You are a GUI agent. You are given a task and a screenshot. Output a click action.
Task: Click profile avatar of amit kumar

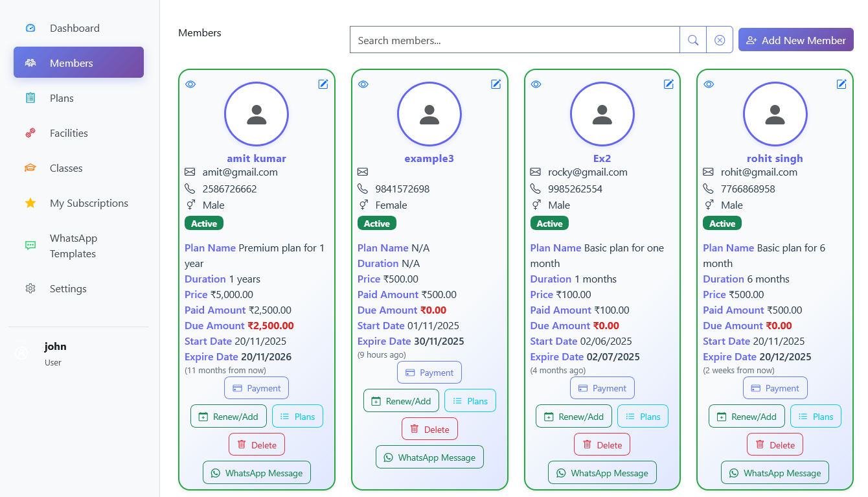257,115
